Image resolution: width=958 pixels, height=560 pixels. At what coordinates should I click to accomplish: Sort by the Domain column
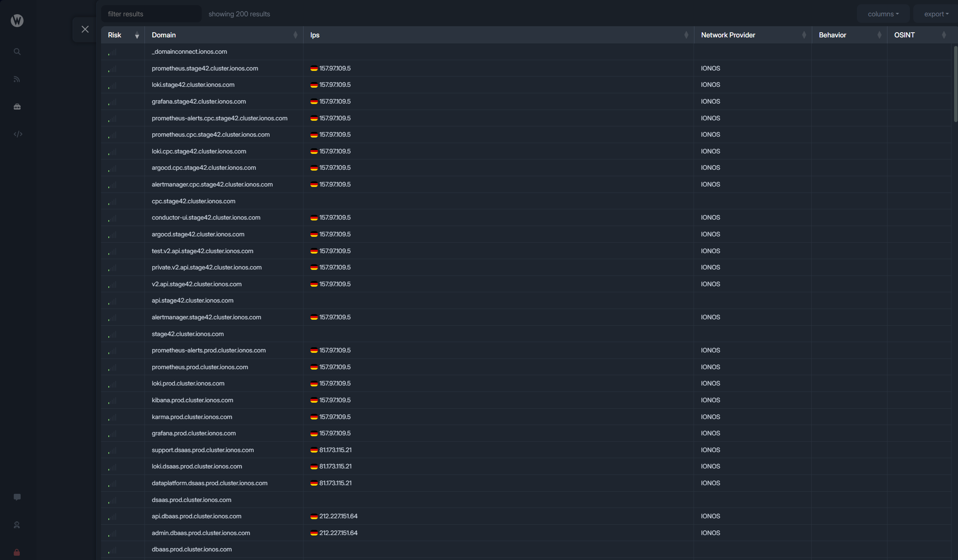tap(224, 35)
